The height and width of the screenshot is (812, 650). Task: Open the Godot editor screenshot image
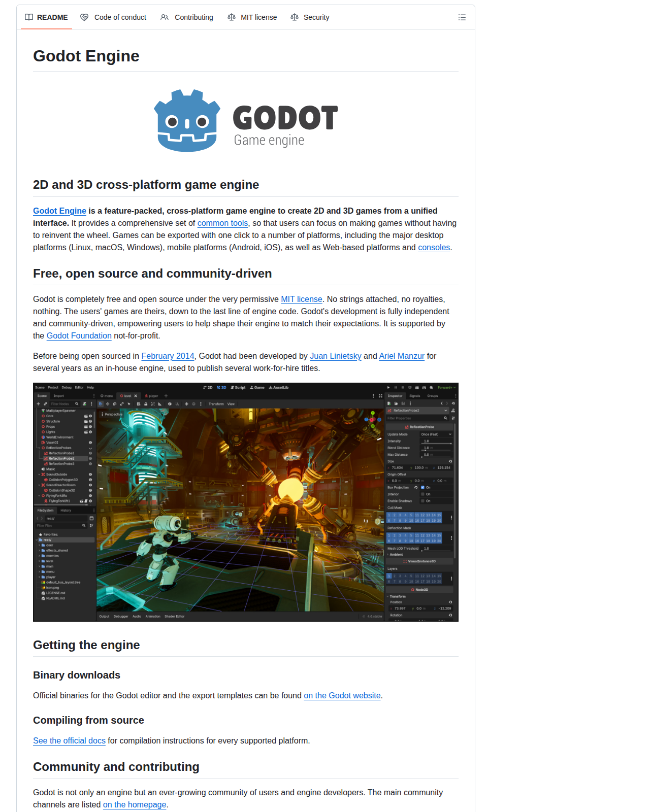(x=246, y=502)
